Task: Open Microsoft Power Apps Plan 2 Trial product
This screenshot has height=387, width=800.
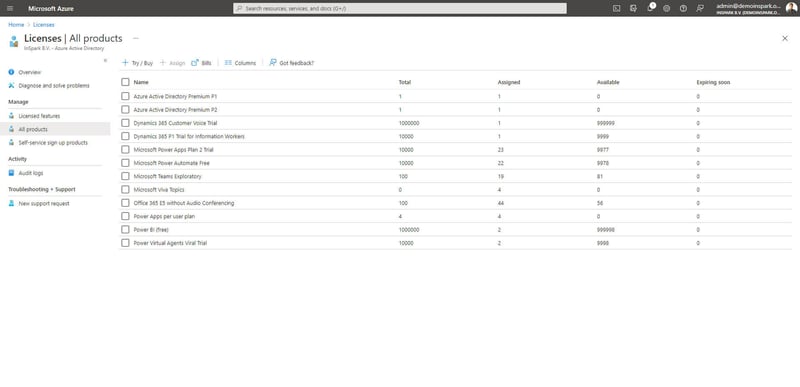Action: pos(173,149)
